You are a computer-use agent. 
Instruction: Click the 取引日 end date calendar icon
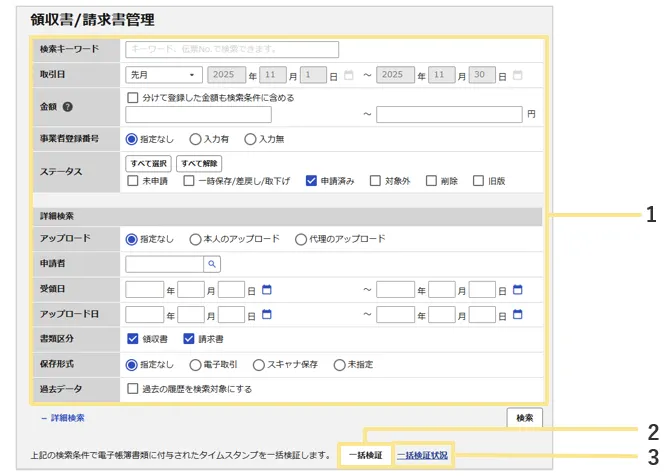click(x=517, y=74)
